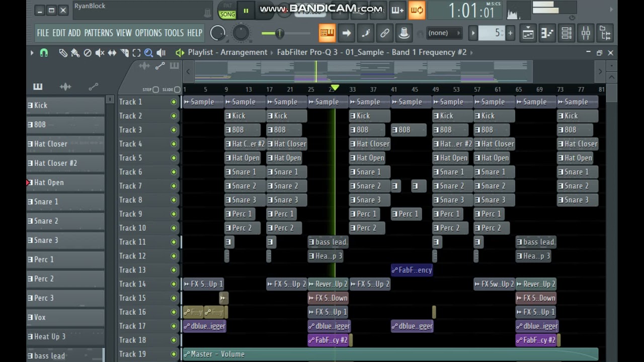
Task: Open the TOOLS menu
Action: 174,33
